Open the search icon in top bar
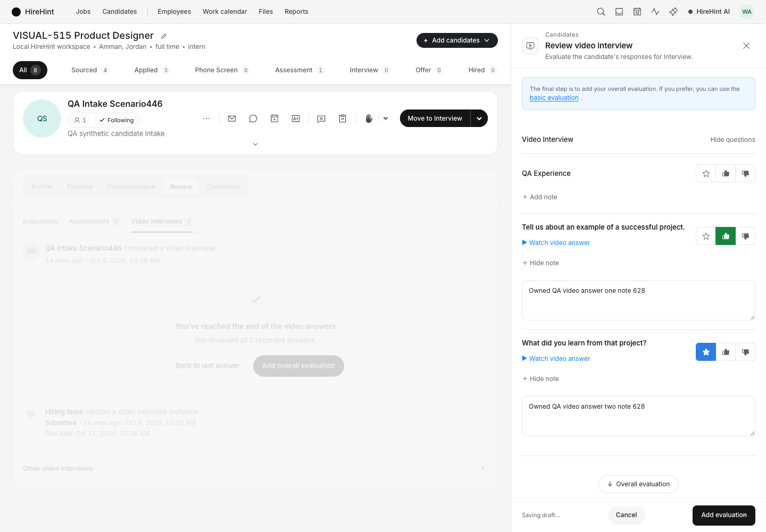This screenshot has width=766, height=532. (x=601, y=12)
